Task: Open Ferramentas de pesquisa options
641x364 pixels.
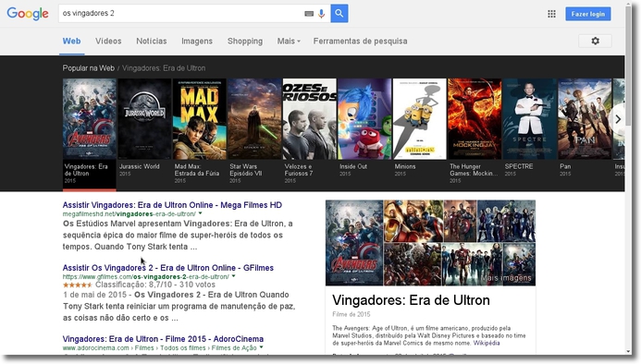Action: [x=360, y=41]
